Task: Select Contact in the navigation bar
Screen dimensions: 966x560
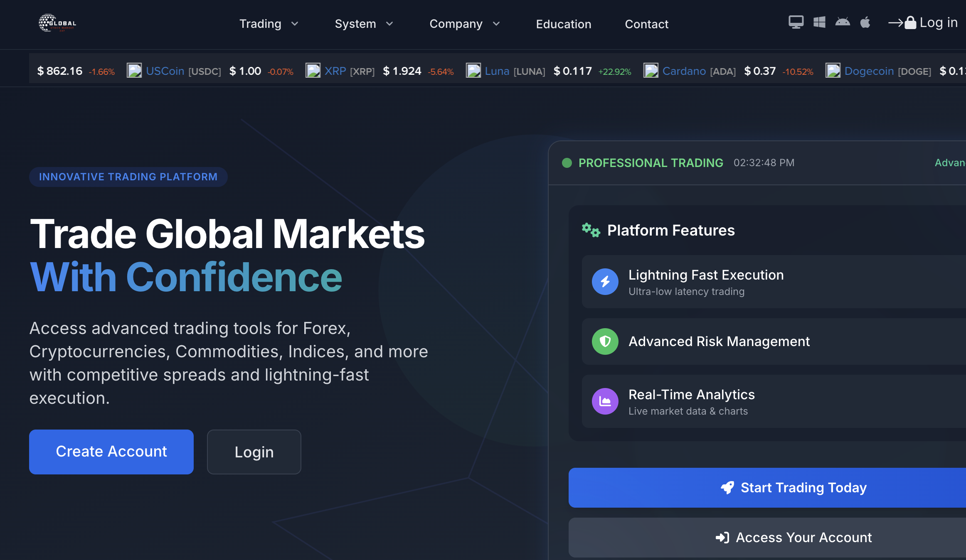Action: tap(646, 24)
